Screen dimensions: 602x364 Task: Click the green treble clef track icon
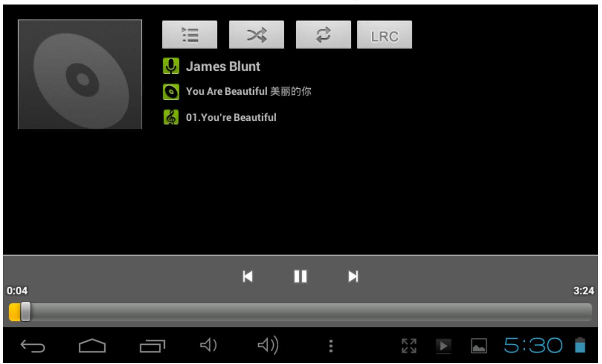tap(171, 118)
